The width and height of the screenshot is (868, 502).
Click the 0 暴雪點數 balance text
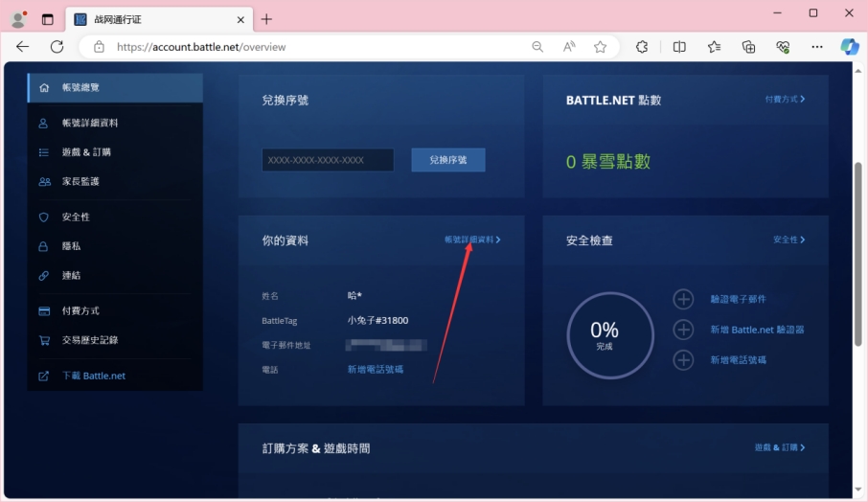tap(607, 162)
